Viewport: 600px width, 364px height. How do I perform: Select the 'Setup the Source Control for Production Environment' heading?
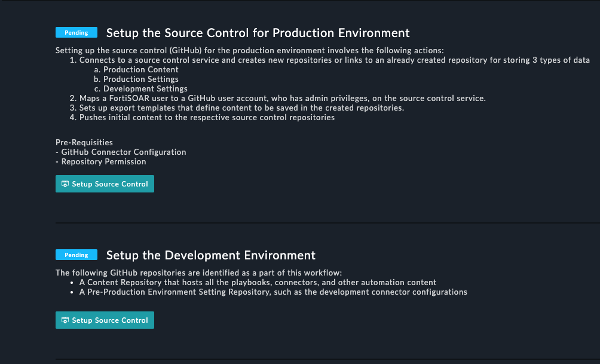tap(258, 33)
